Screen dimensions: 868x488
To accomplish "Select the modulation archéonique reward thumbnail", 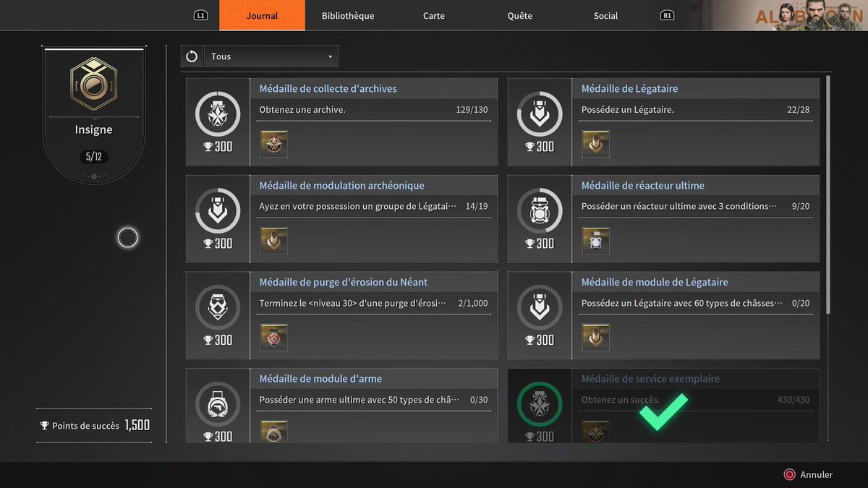I will [x=274, y=241].
